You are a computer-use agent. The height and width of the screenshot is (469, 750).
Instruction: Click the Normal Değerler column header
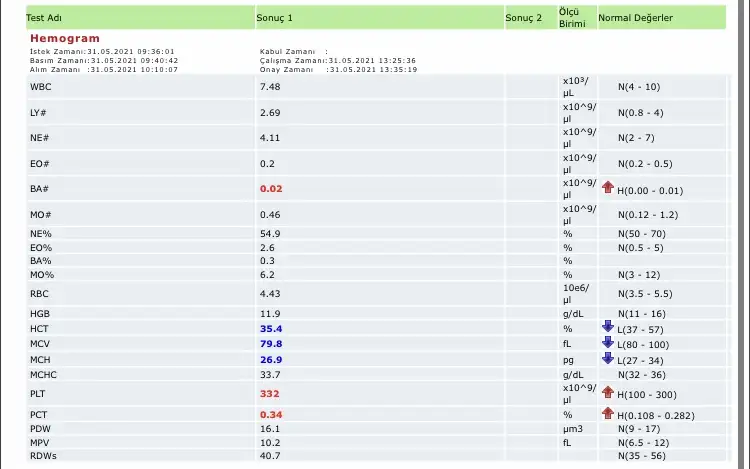pos(635,18)
